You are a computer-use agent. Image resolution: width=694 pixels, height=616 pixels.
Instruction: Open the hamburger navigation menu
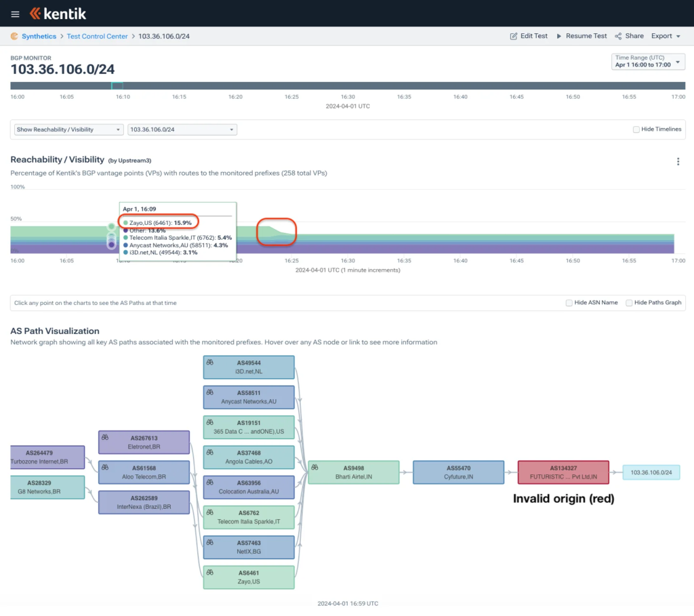[15, 14]
